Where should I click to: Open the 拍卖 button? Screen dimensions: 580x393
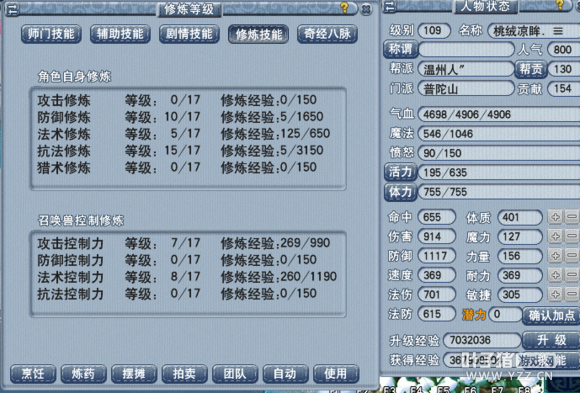(185, 374)
